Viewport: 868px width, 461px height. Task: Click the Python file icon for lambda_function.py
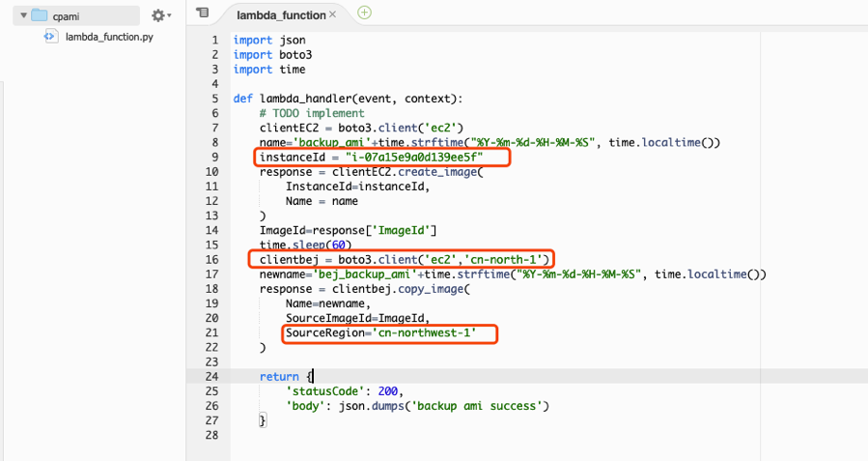[51, 37]
